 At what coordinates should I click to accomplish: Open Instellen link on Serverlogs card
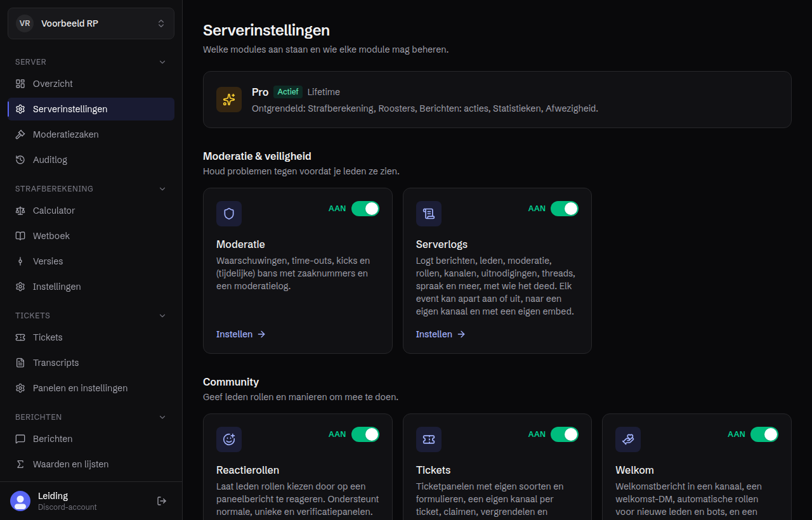point(441,334)
